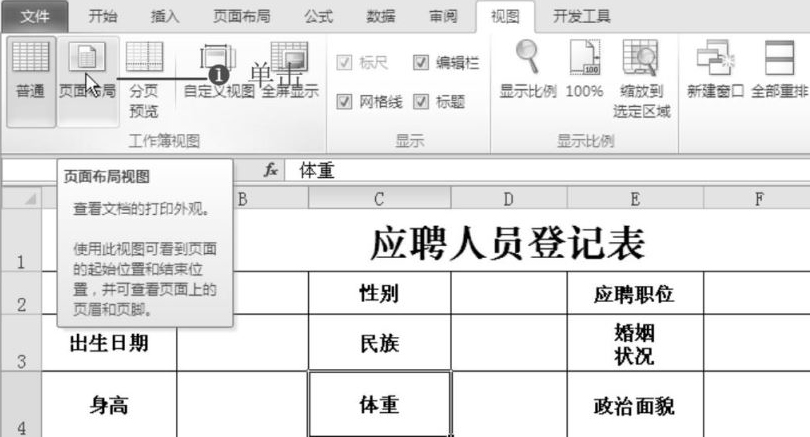
Task: Switch to Normal (普通) workbook view
Action: click(30, 82)
